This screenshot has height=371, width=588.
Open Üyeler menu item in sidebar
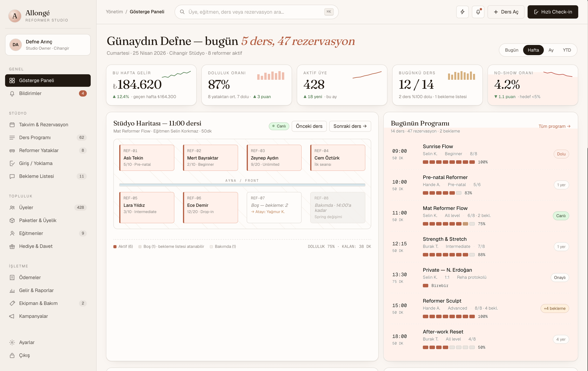[26, 207]
